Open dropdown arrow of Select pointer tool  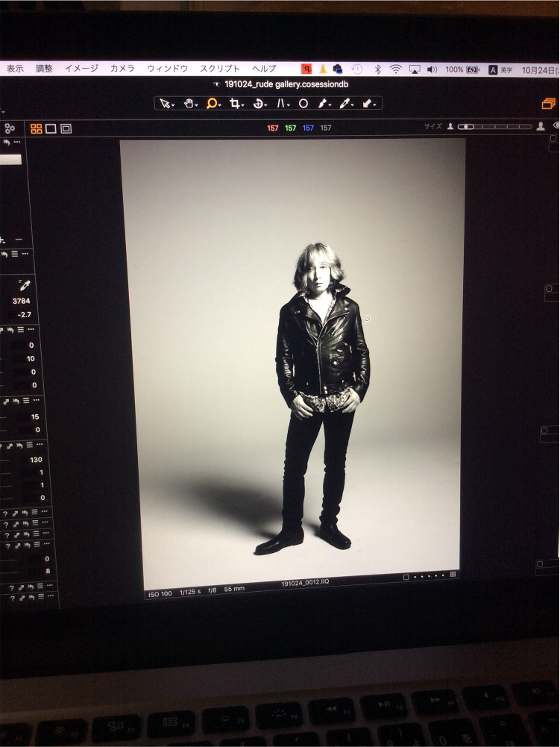[x=173, y=105]
